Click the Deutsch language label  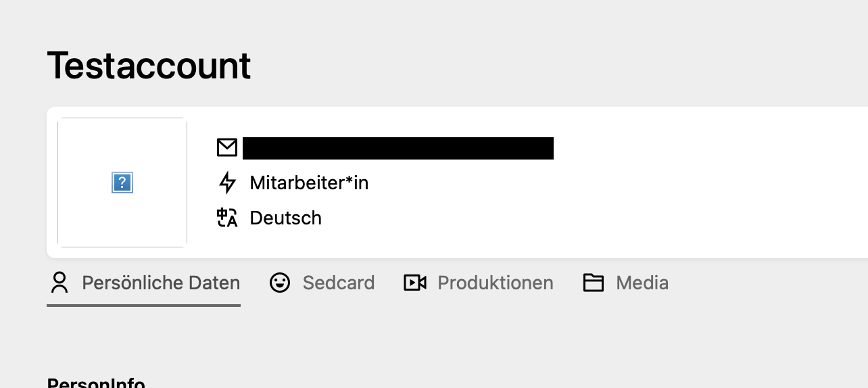pyautogui.click(x=286, y=218)
